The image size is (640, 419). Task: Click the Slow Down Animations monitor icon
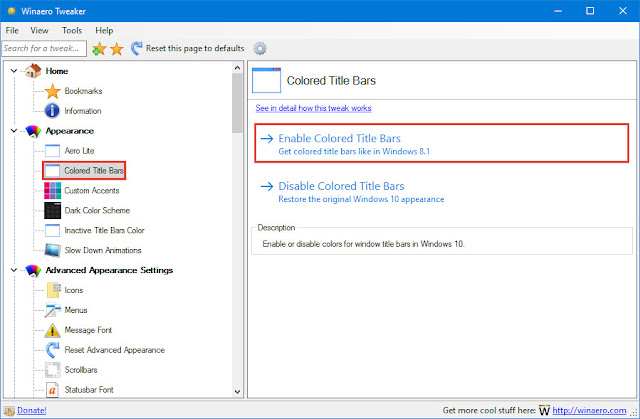pos(53,250)
